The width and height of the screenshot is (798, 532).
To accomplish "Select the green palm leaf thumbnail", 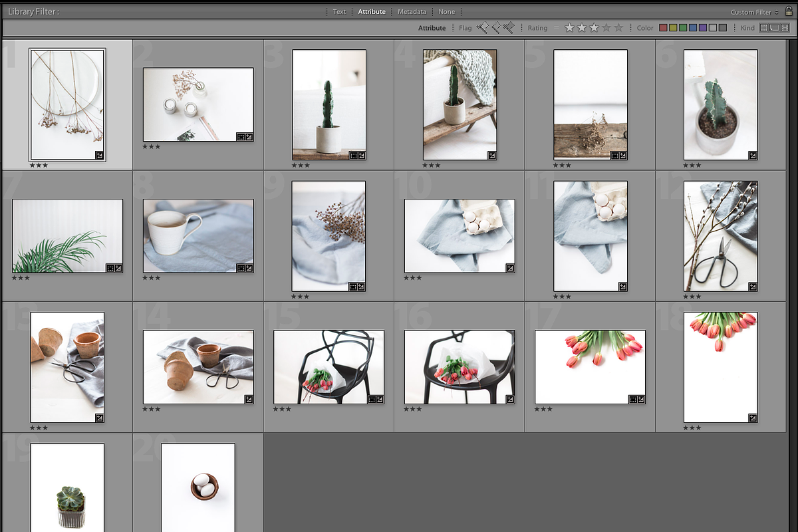I will click(67, 236).
